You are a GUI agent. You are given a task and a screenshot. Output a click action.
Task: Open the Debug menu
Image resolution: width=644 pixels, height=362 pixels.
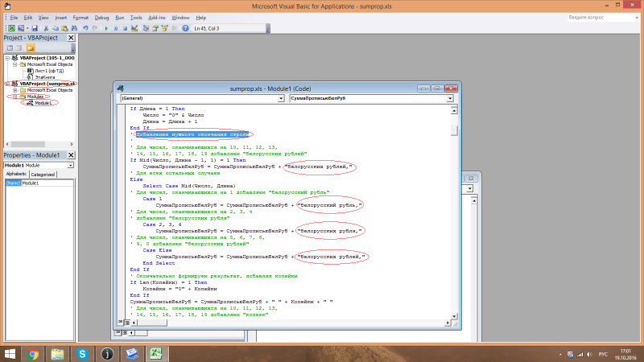point(102,18)
